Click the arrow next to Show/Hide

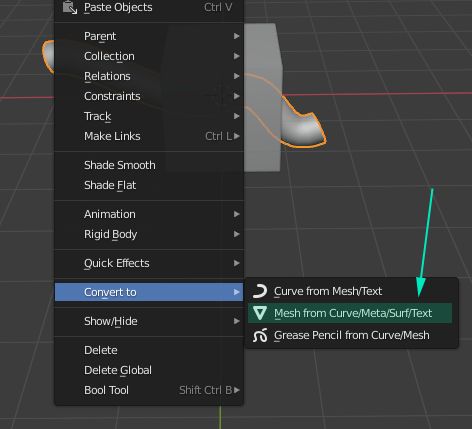point(237,321)
